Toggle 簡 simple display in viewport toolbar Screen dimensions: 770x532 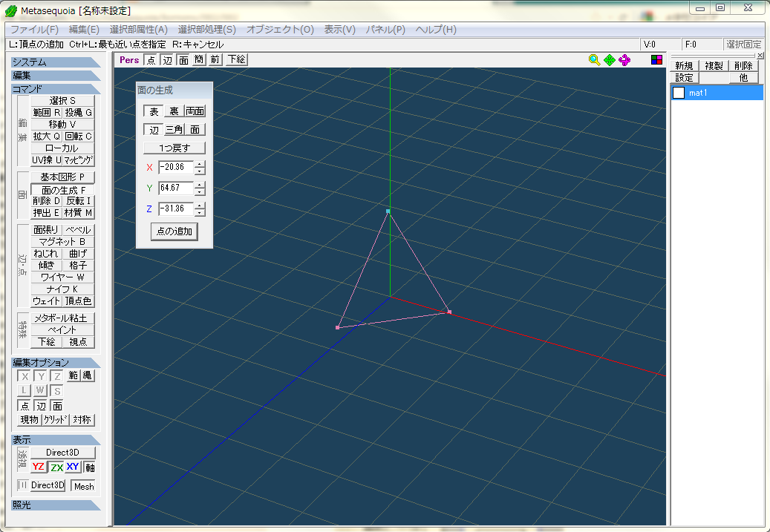click(199, 60)
